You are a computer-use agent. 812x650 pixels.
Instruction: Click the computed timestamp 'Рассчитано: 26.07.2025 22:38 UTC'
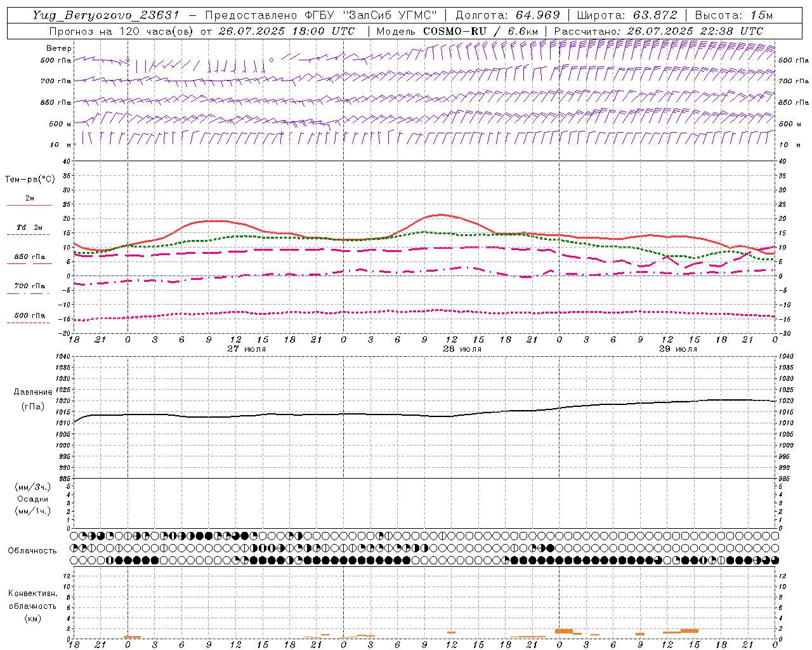658,30
